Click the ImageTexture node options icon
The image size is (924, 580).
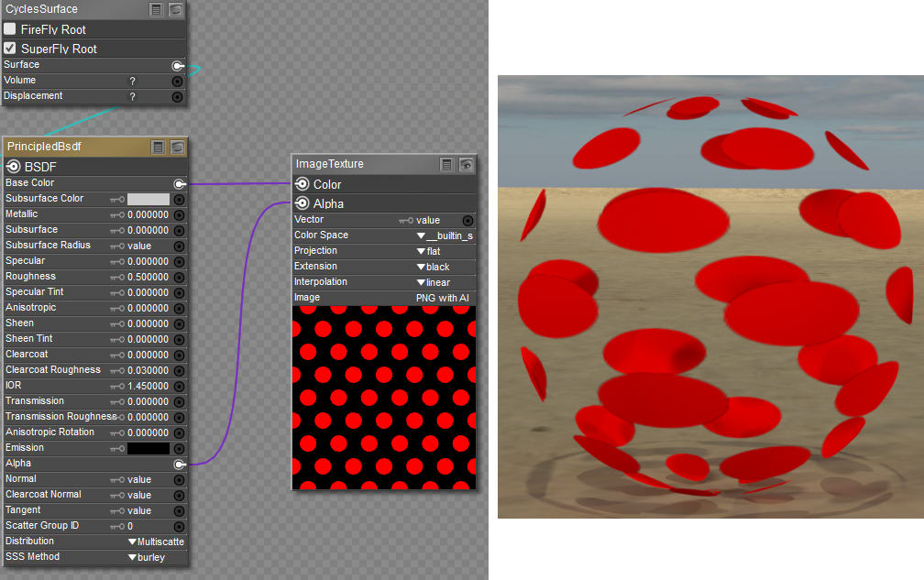click(x=447, y=164)
